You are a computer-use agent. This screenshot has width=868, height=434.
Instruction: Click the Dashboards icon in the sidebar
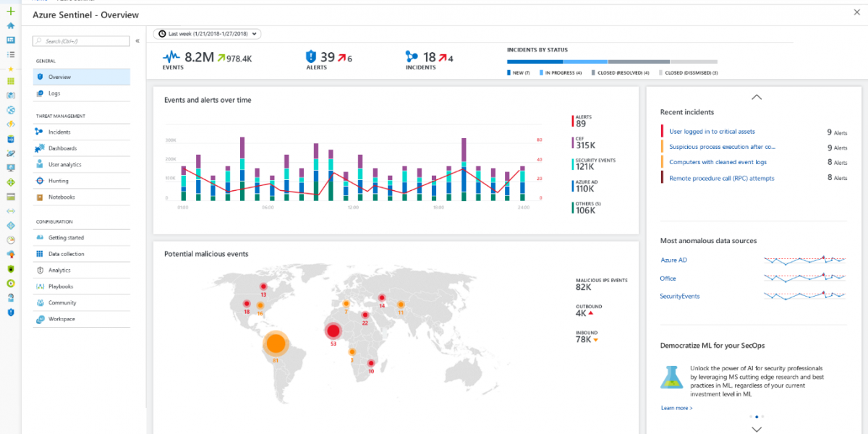pos(40,148)
